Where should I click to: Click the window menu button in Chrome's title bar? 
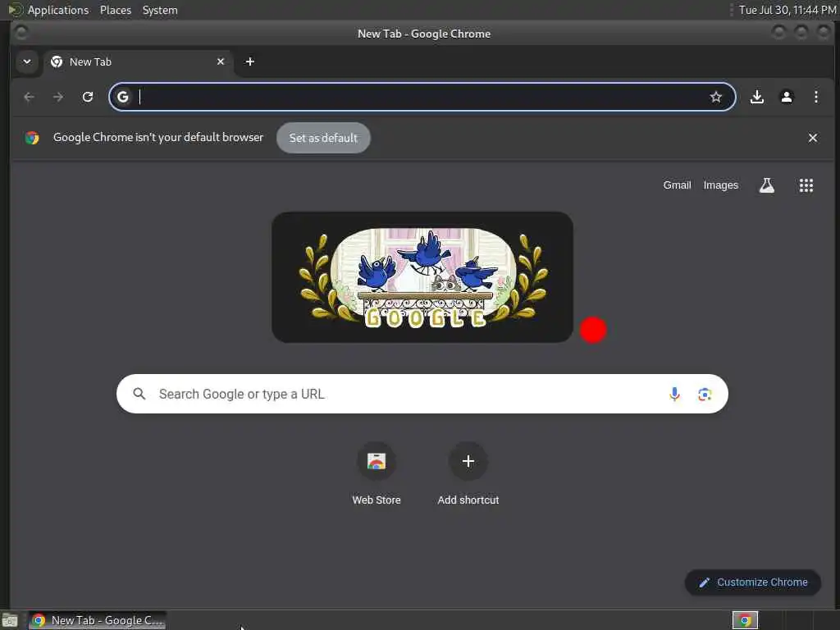(x=21, y=33)
